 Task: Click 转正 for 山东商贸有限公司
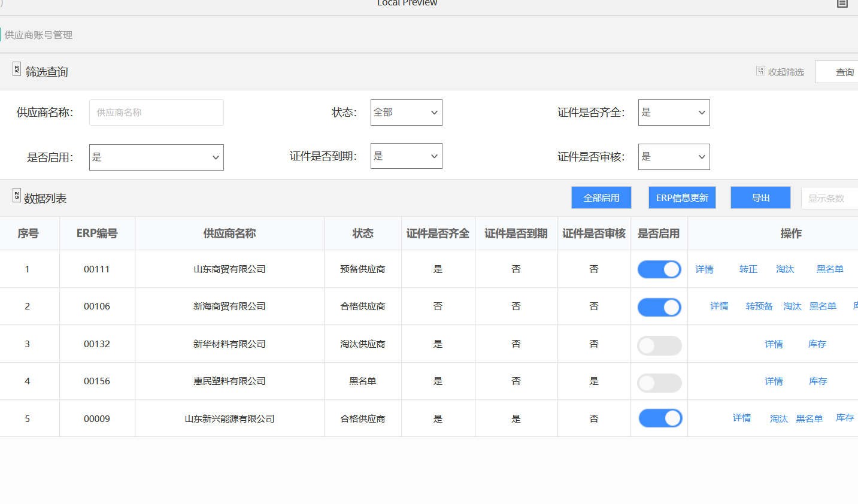pos(748,269)
